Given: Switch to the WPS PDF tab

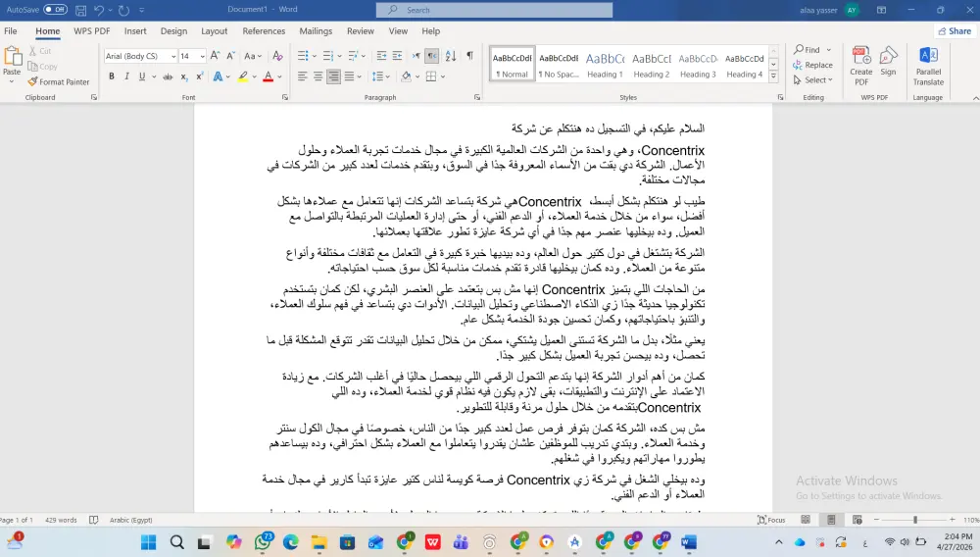Looking at the screenshot, I should 92,30.
